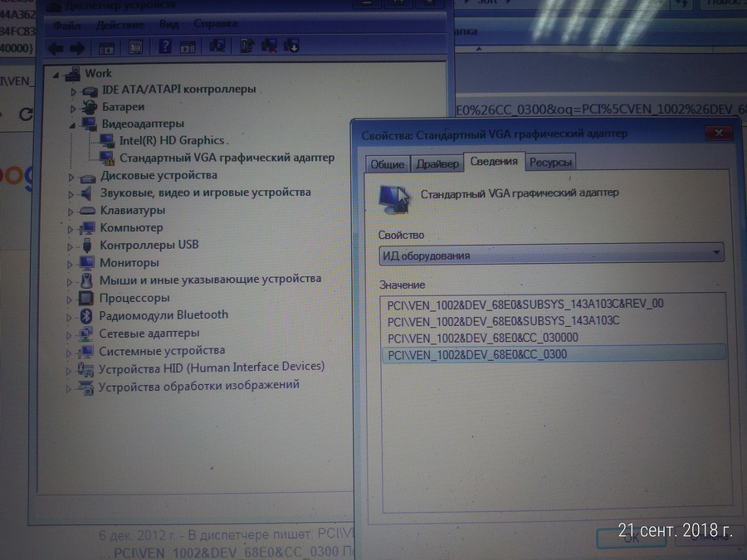Collapse the Видеоадаптеры node
Viewport: 747px width, 560px height.
tap(73, 124)
